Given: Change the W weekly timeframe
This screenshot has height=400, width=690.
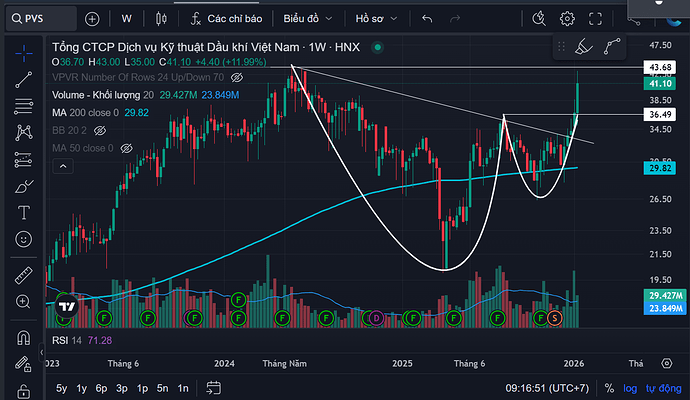Looking at the screenshot, I should pos(127,19).
